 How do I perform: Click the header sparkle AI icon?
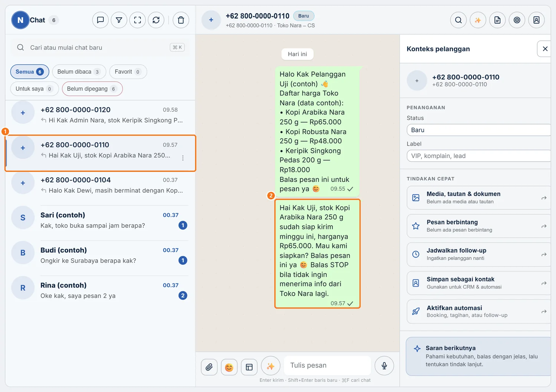pyautogui.click(x=478, y=20)
